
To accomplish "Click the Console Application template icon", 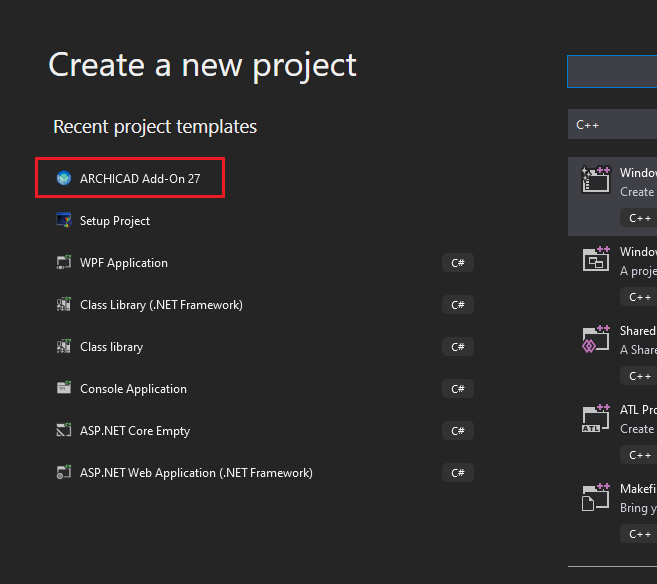I will (64, 389).
